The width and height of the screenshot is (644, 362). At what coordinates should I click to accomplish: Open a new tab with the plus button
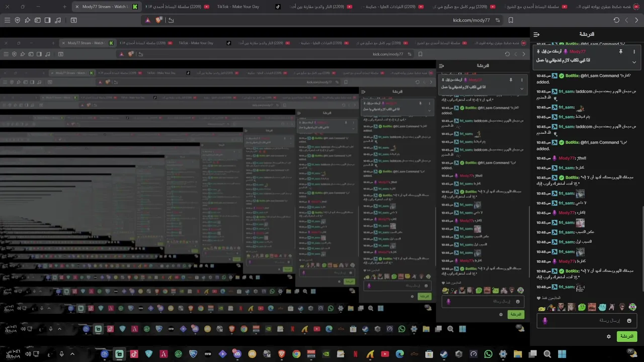coord(64,7)
